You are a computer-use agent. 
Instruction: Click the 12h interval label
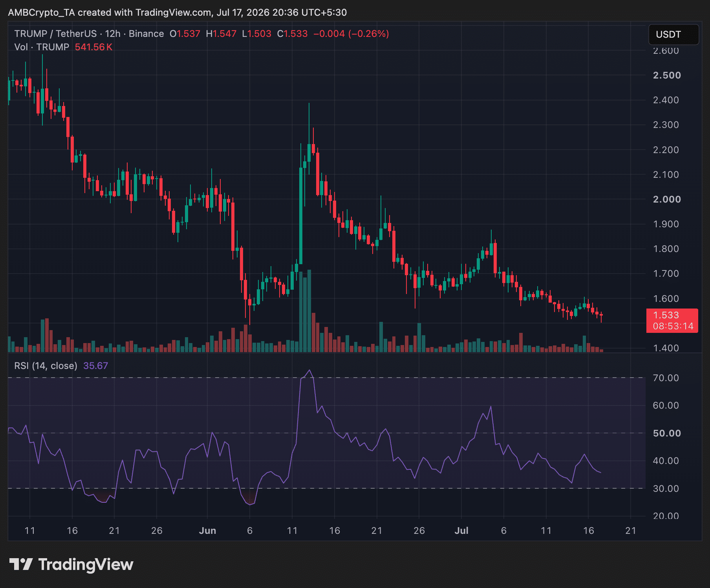[x=113, y=34]
